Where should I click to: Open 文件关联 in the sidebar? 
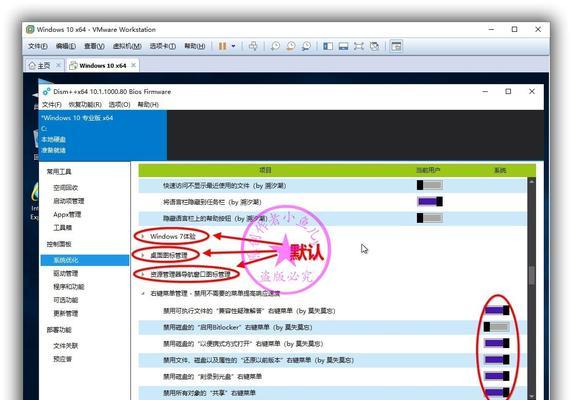pyautogui.click(x=66, y=346)
